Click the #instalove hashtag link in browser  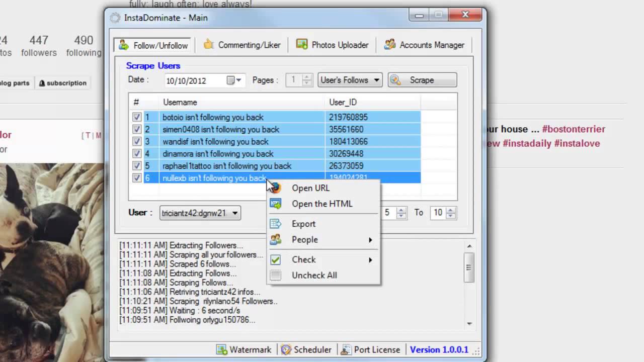(x=577, y=143)
